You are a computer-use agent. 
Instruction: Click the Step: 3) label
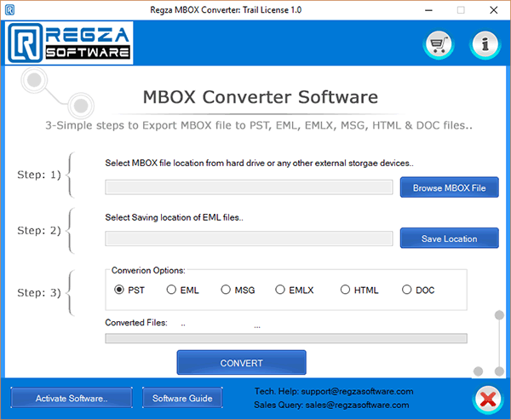click(39, 292)
